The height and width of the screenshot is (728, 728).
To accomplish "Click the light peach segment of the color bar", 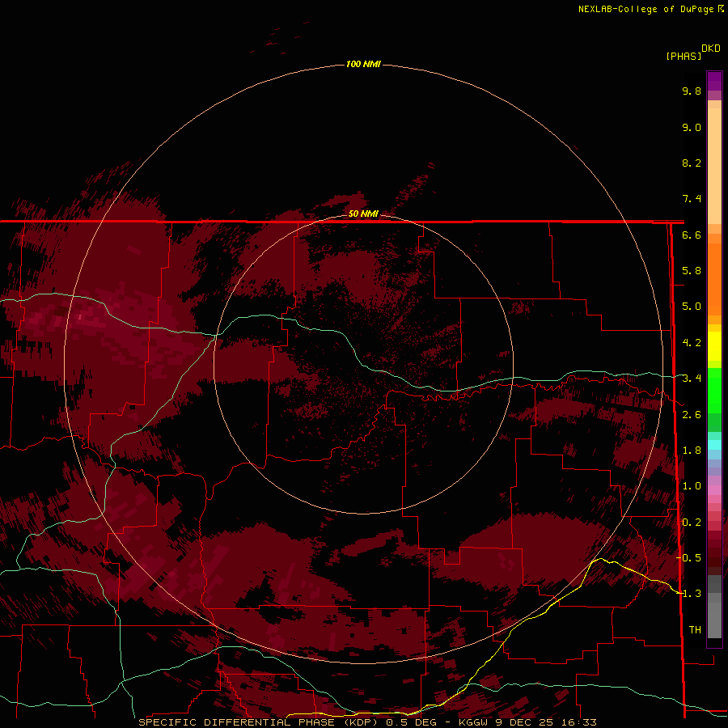I will [714, 165].
